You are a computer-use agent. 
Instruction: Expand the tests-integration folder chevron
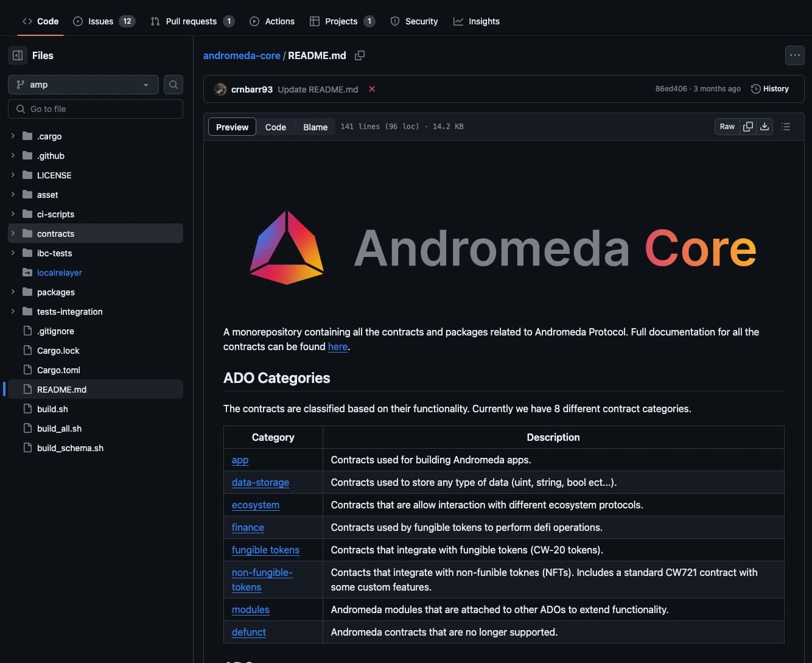[13, 311]
